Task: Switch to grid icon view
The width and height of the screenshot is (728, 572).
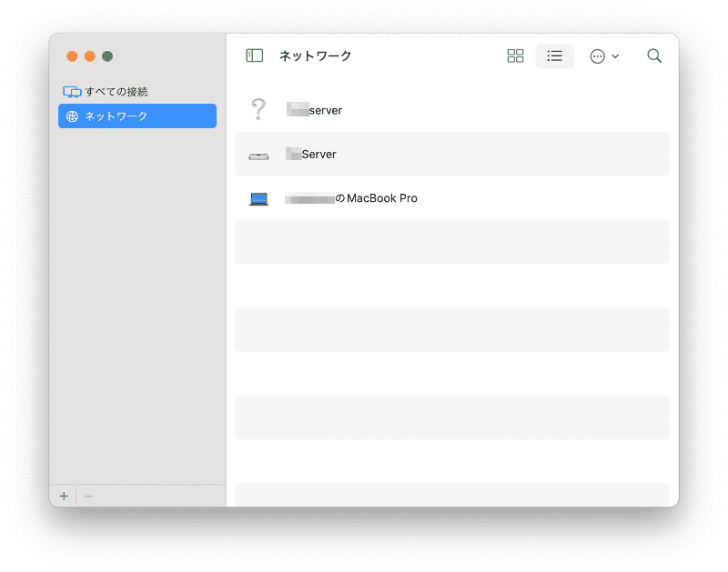Action: tap(515, 55)
